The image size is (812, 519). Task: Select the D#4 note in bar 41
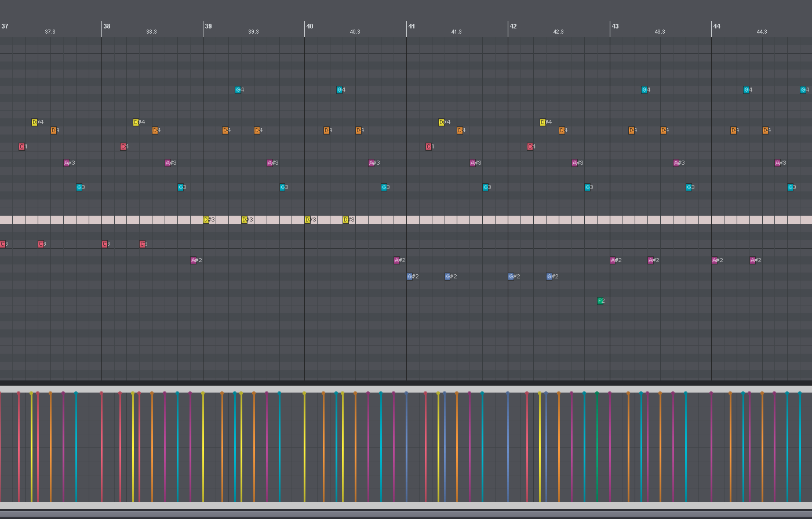point(441,122)
